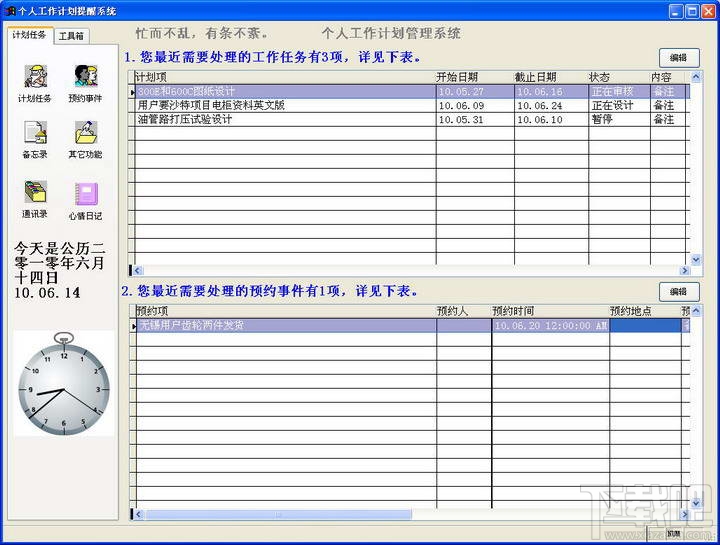The width and height of the screenshot is (720, 545).
Task: Open the 其它功能 folder icon
Action: tap(86, 133)
